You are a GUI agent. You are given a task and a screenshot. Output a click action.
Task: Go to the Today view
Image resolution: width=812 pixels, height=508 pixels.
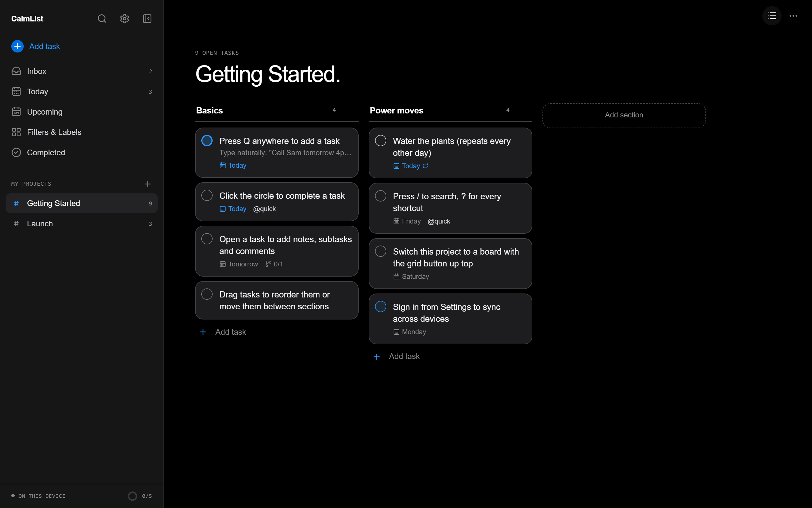(81, 91)
